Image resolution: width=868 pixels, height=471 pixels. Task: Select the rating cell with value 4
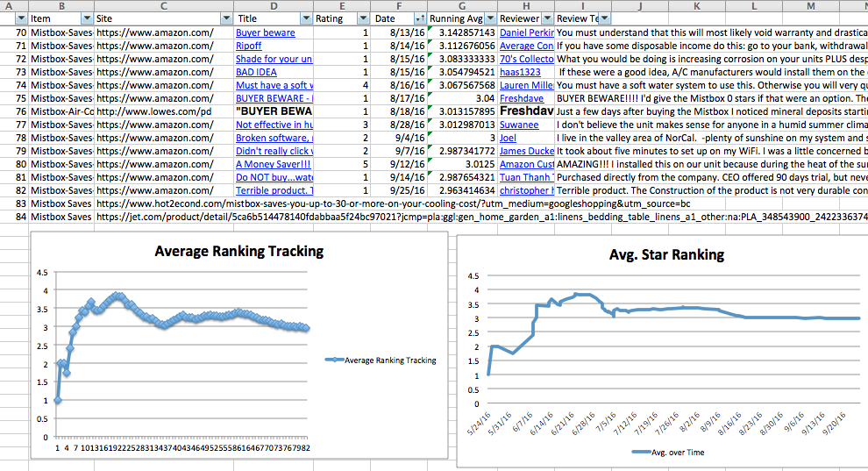pos(342,85)
